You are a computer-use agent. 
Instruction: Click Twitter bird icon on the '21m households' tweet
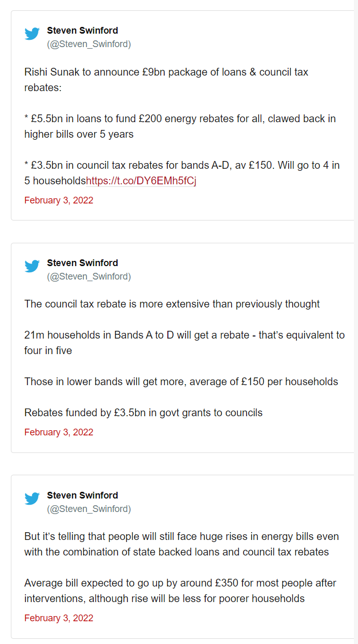[32, 267]
